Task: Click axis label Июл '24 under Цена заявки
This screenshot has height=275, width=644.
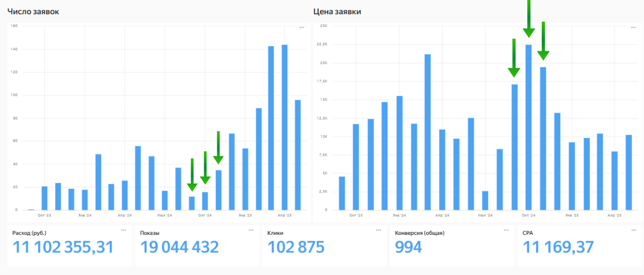Action: point(486,215)
